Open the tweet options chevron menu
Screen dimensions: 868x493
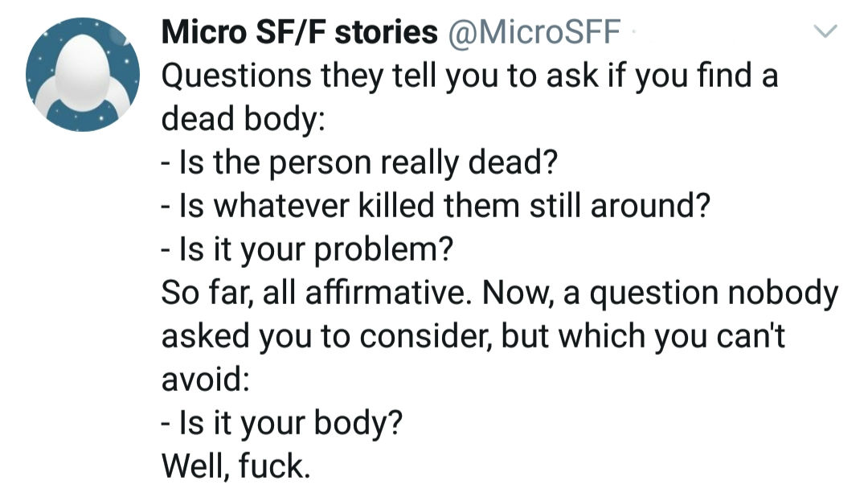pos(825,31)
